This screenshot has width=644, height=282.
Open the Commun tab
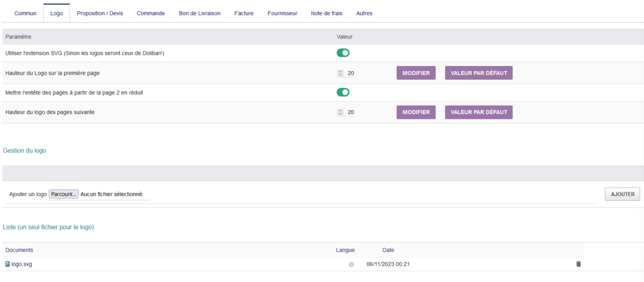pos(25,13)
